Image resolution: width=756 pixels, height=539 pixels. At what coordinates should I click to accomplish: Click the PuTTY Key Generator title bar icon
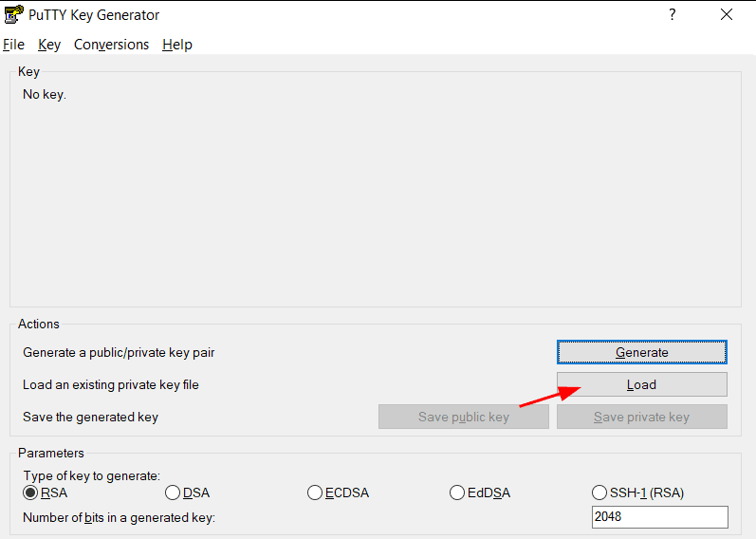click(x=13, y=14)
